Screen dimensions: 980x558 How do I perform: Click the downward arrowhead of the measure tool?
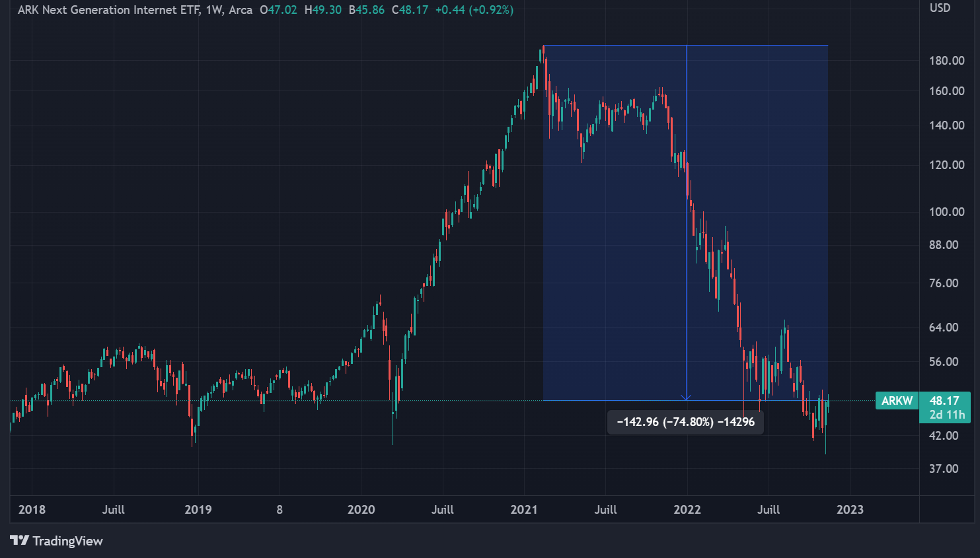[686, 397]
